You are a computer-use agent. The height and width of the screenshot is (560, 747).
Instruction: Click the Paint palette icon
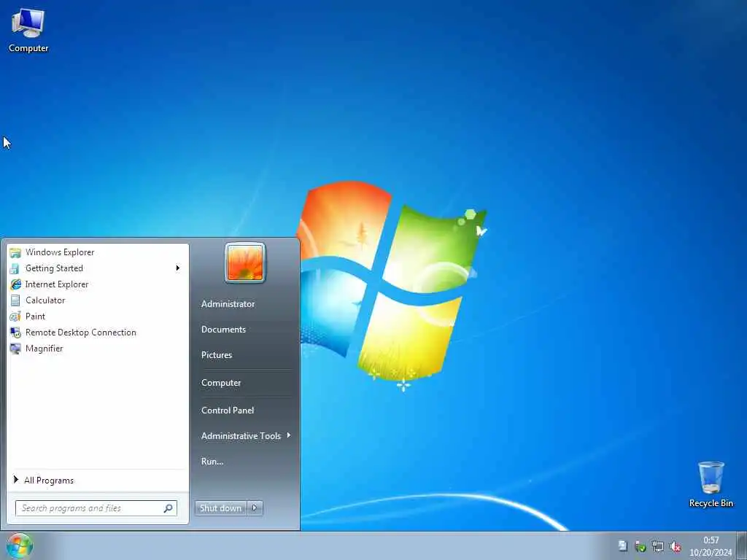15,316
